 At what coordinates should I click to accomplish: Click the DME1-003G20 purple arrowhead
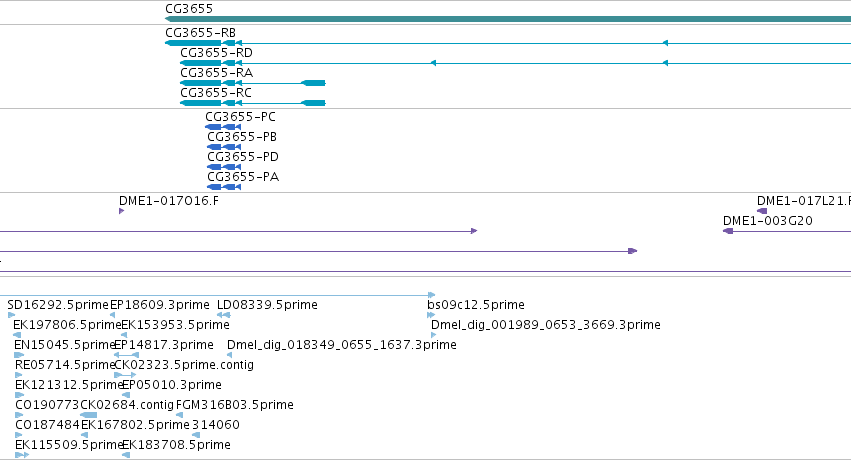pos(728,231)
